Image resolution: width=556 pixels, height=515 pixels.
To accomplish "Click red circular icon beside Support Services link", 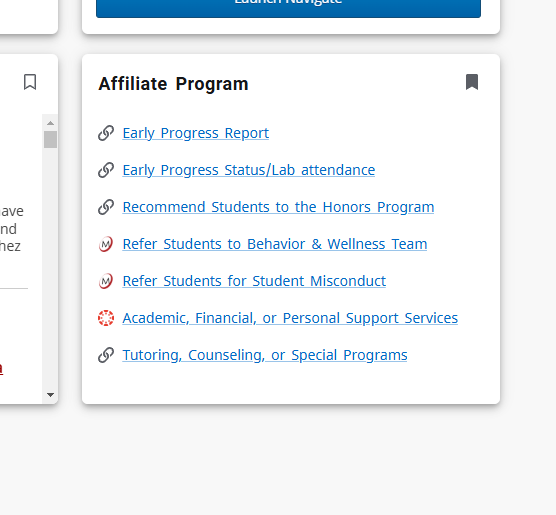I will (x=106, y=318).
